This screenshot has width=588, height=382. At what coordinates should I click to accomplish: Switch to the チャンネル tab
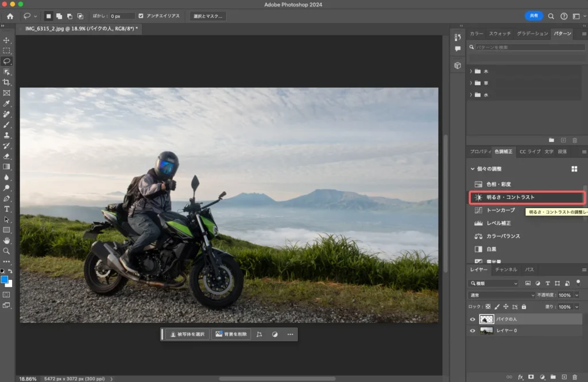pyautogui.click(x=506, y=269)
